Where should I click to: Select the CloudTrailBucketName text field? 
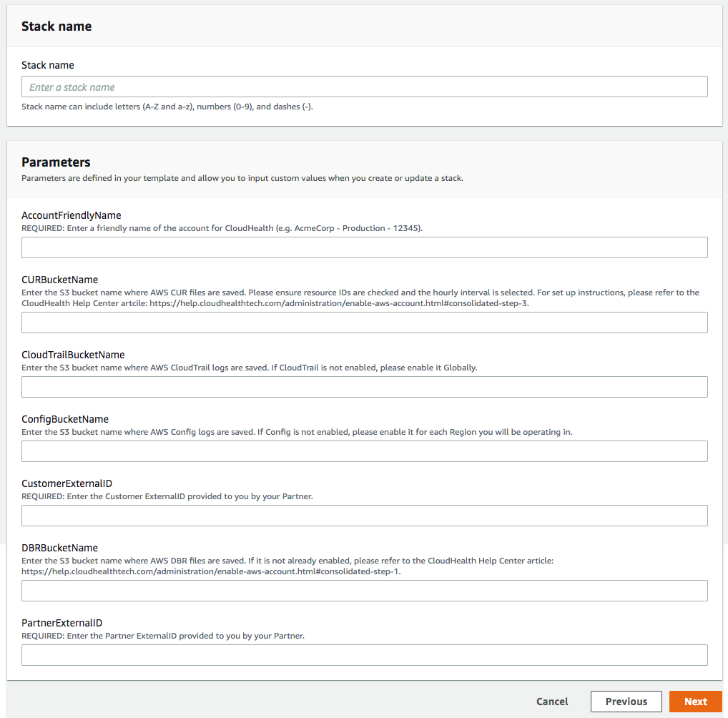(x=364, y=387)
